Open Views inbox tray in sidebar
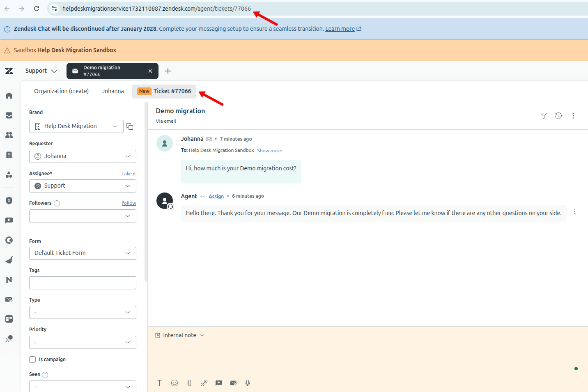This screenshot has height=392, width=588. pyautogui.click(x=9, y=115)
